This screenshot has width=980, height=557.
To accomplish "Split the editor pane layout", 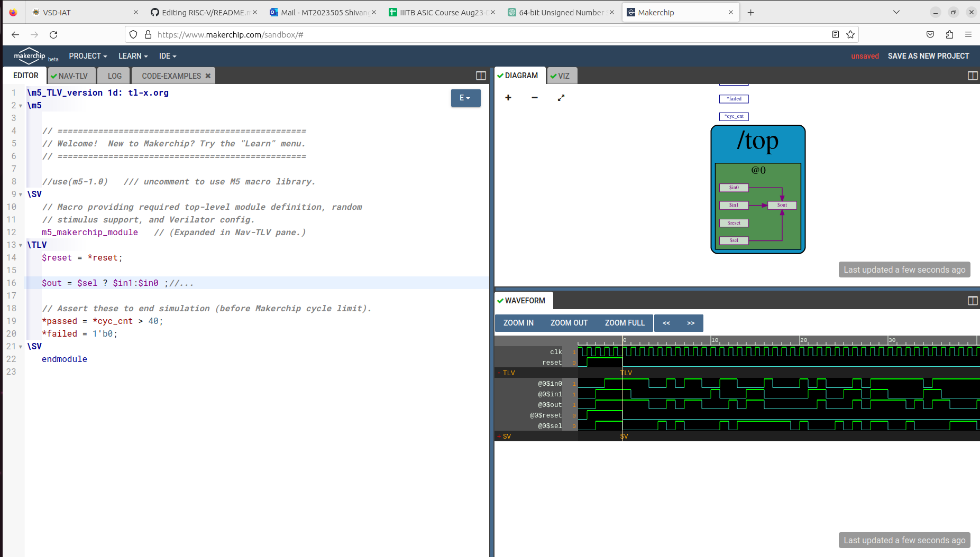I will 480,76.
